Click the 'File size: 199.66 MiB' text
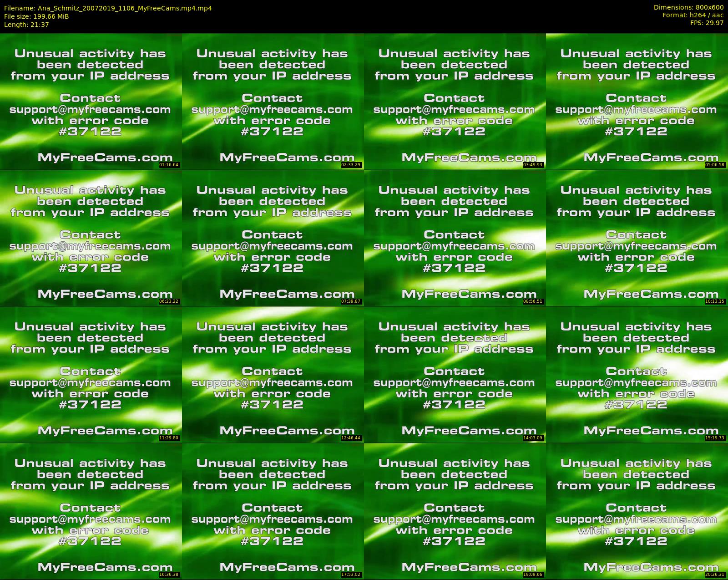The height and width of the screenshot is (580, 728). 36,16
